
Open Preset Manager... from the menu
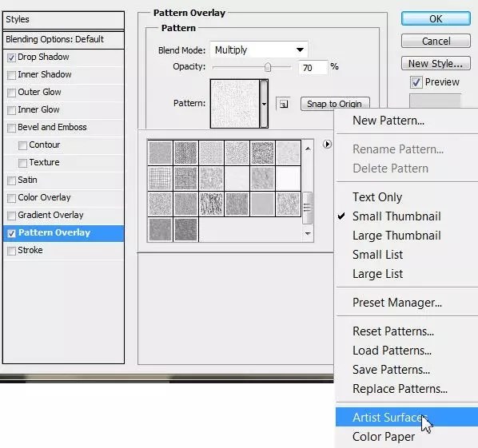[397, 303]
